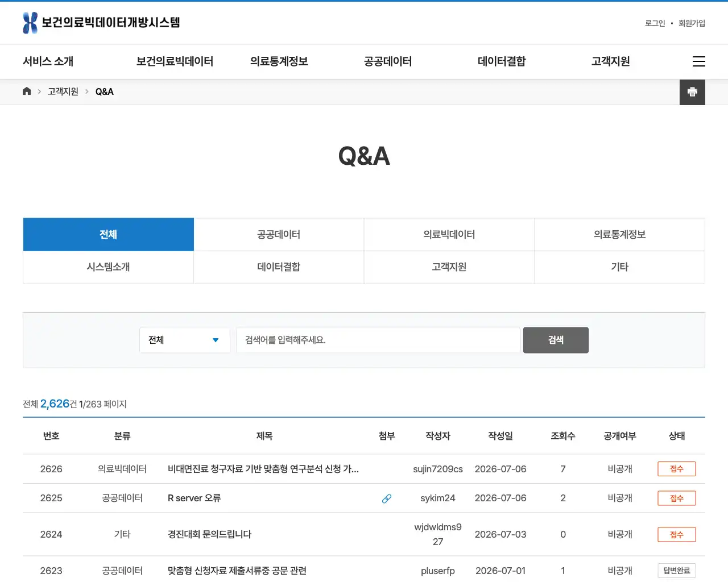Click the total count 2,626건 text
The width and height of the screenshot is (728, 582).
point(59,404)
